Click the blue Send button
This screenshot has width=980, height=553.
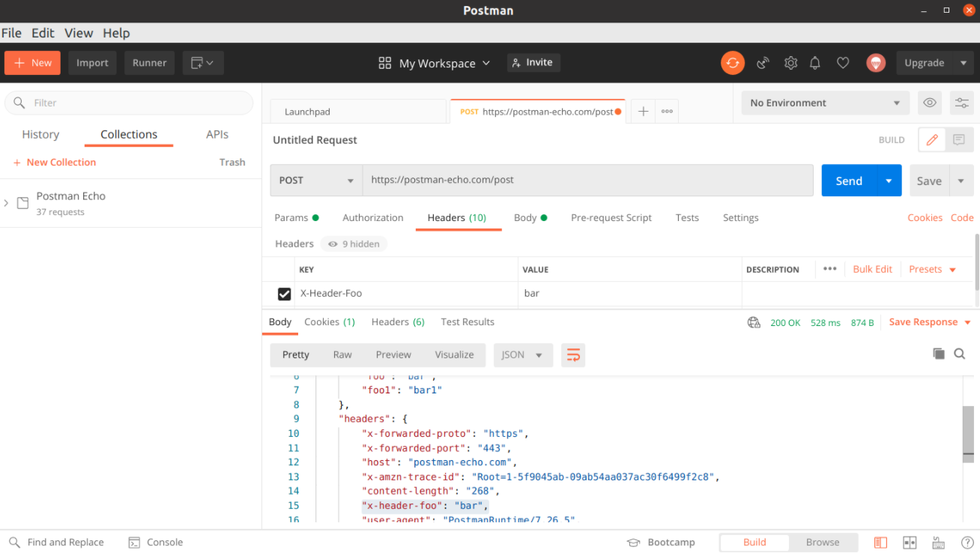(x=848, y=181)
